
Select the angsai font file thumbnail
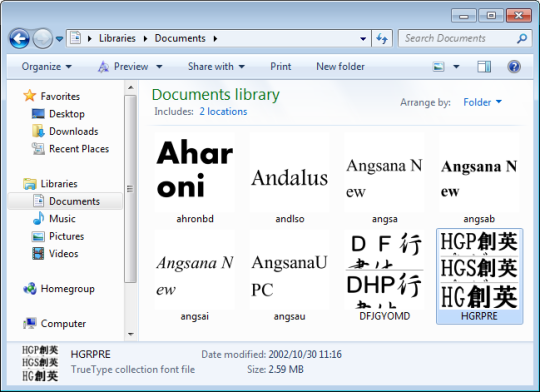point(195,276)
